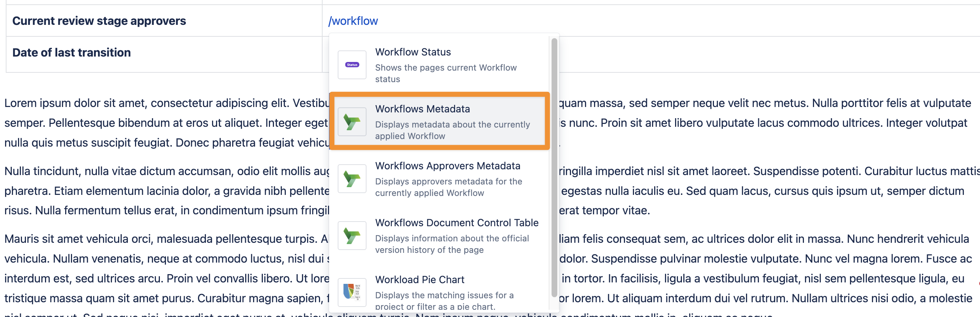Click the typed /workflow text in the cell
Image resolution: width=980 pixels, height=317 pixels.
pyautogui.click(x=353, y=21)
